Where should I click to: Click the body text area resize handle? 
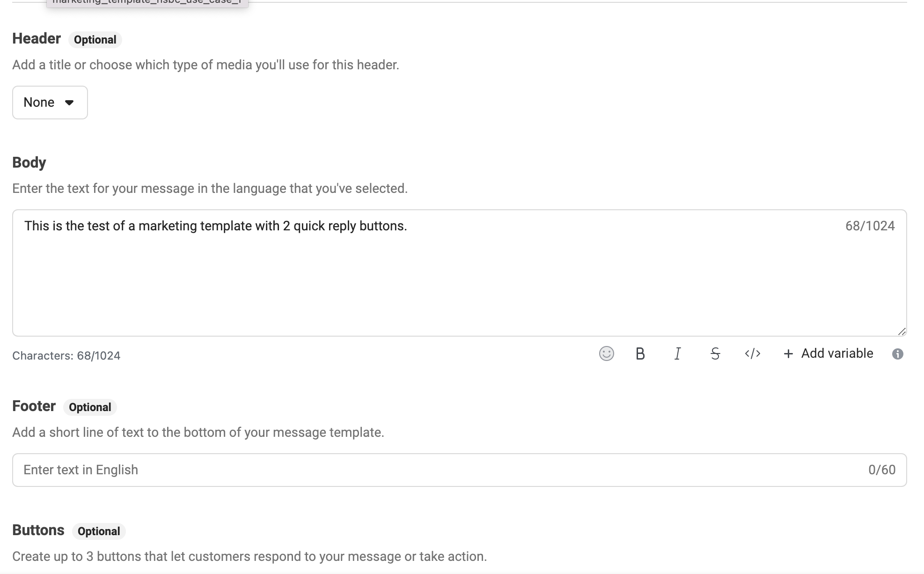[902, 331]
